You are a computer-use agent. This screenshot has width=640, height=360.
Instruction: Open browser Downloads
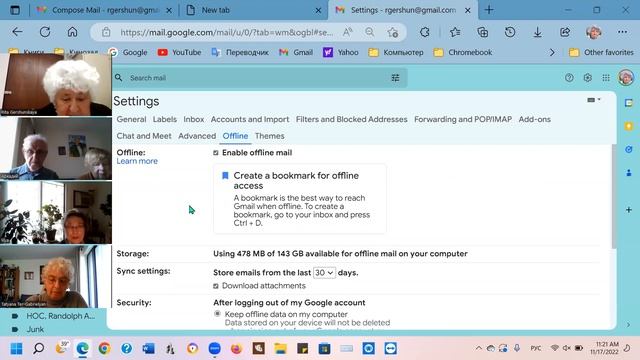(538, 32)
